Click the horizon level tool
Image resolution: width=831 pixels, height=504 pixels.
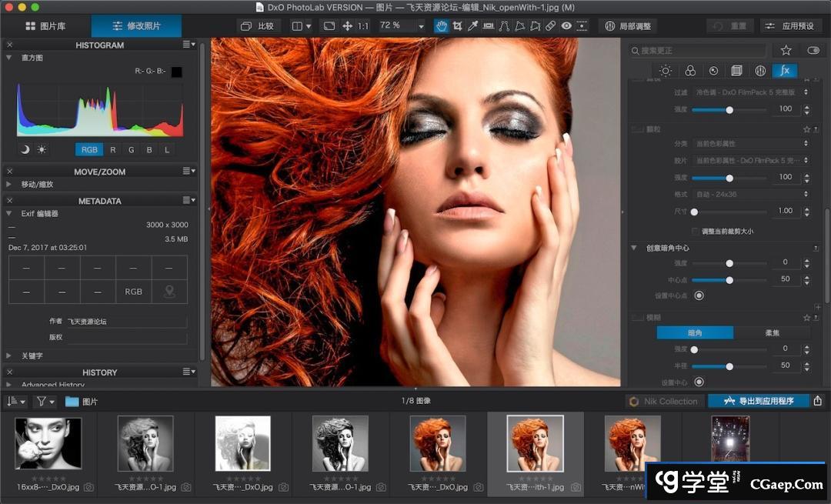[489, 26]
